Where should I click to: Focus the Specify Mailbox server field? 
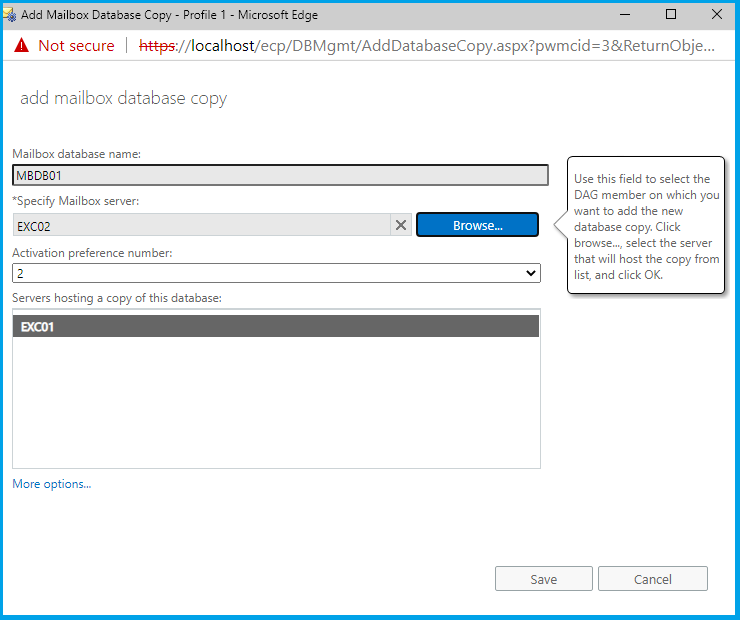click(x=200, y=226)
